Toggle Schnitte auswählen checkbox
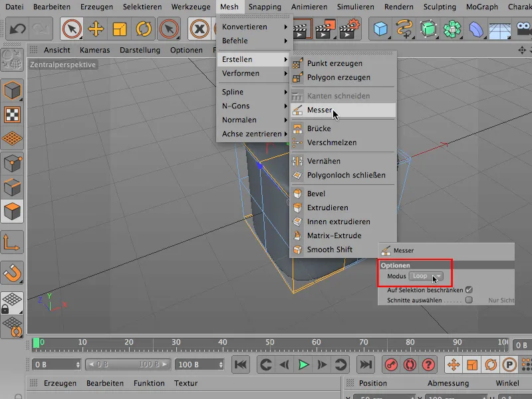 pyautogui.click(x=469, y=300)
